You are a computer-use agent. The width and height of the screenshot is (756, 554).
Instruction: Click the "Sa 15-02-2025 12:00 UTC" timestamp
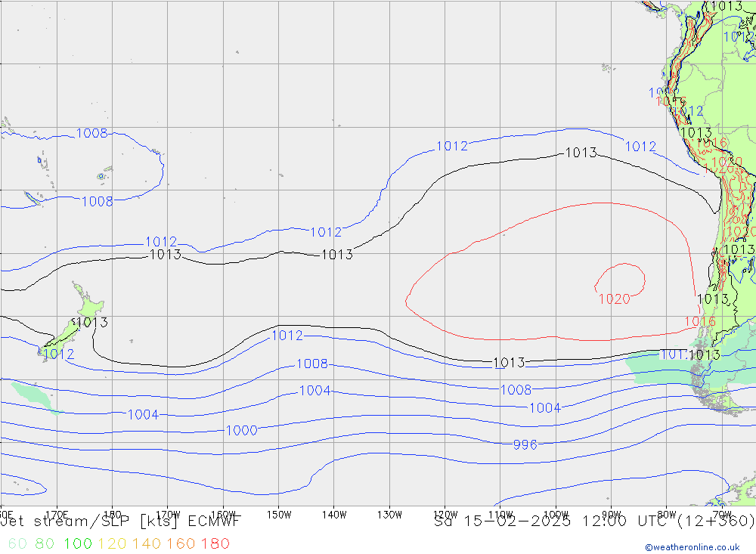(x=553, y=522)
